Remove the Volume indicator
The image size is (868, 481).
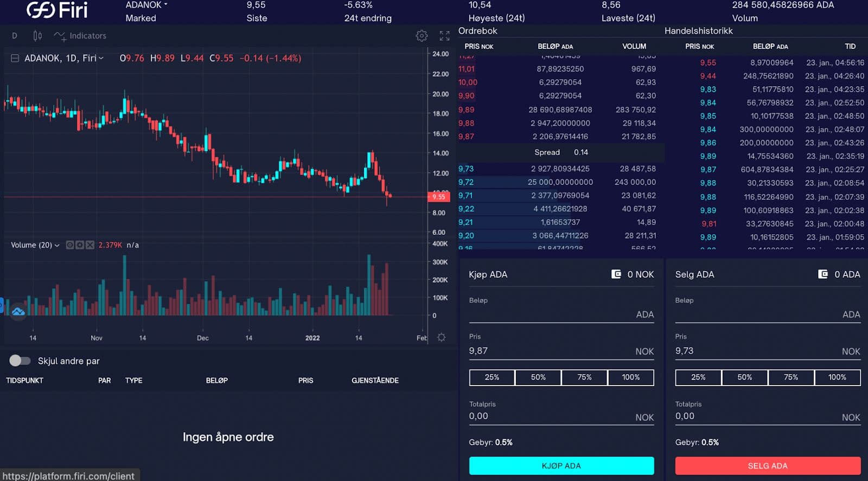coord(90,245)
